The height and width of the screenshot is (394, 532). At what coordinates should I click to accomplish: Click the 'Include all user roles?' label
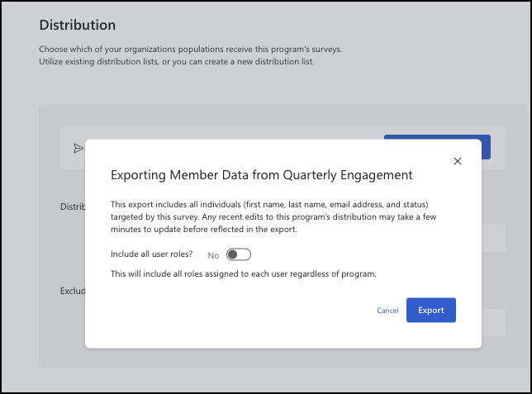(x=152, y=254)
